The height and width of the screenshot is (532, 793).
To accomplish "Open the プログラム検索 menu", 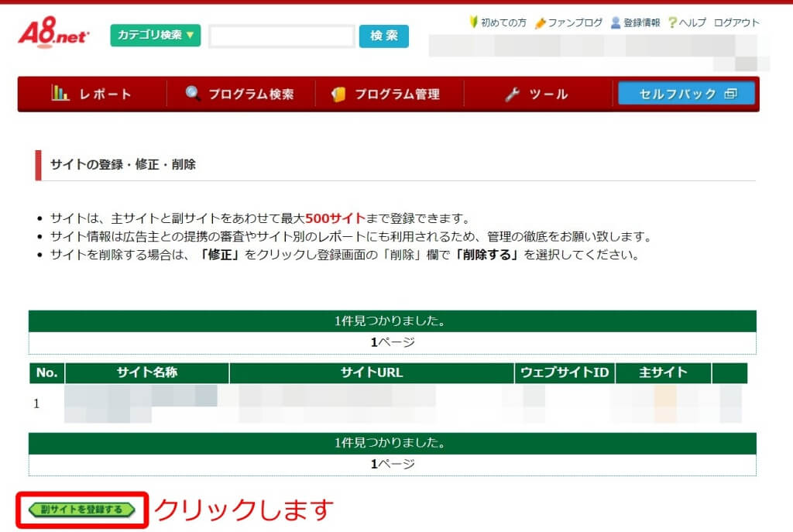I will tap(241, 94).
